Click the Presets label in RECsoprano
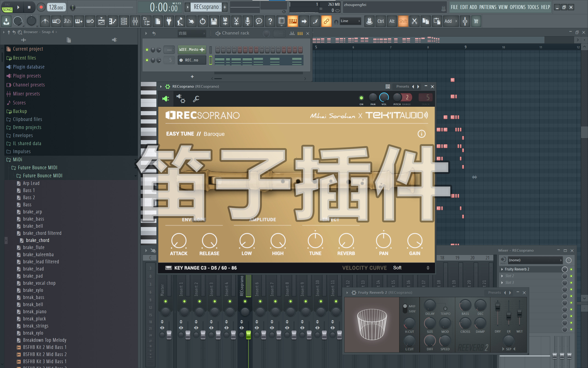This screenshot has width=588, height=368. (403, 86)
